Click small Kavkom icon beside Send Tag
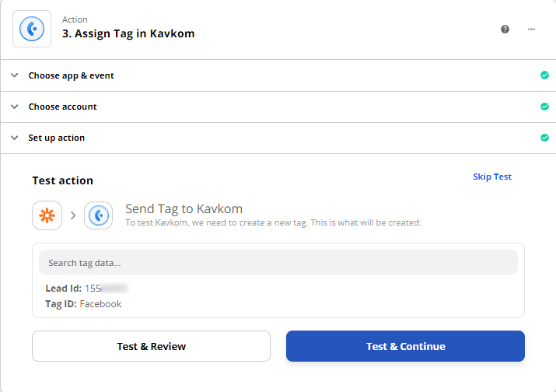 point(99,215)
